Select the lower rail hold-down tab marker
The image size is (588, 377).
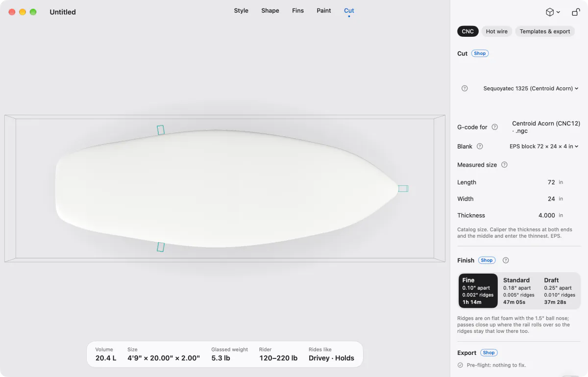tap(160, 247)
